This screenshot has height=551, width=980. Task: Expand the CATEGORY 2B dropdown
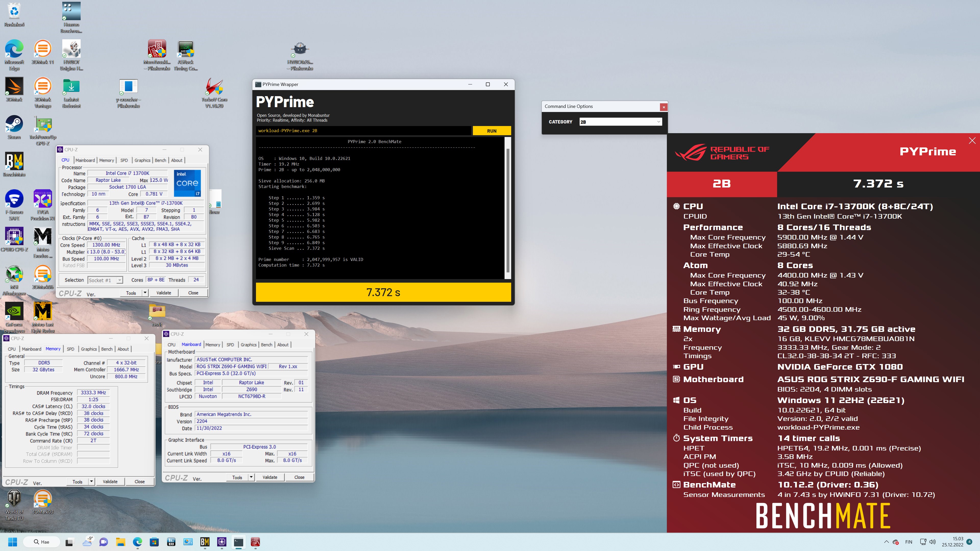coord(620,122)
